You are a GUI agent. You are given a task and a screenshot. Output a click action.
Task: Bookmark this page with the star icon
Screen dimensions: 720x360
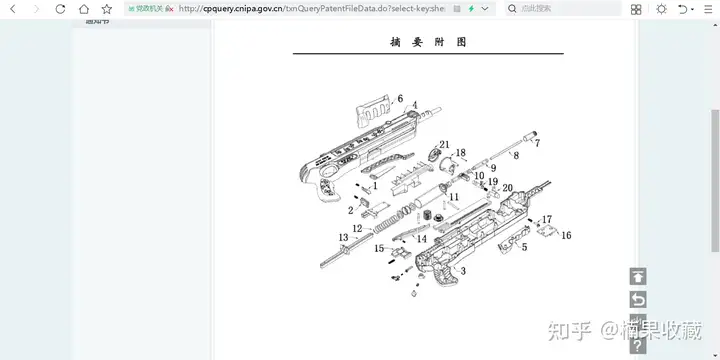pos(107,9)
